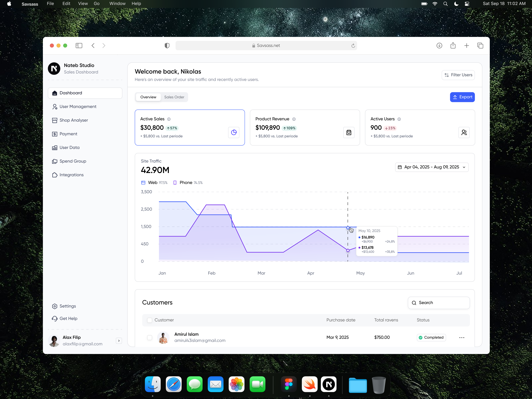
Task: Click the Customers Search field
Action: pyautogui.click(x=439, y=303)
